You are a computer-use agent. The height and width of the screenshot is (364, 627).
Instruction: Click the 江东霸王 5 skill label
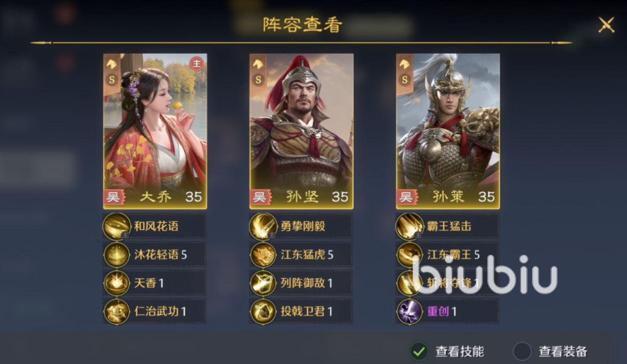tap(454, 254)
